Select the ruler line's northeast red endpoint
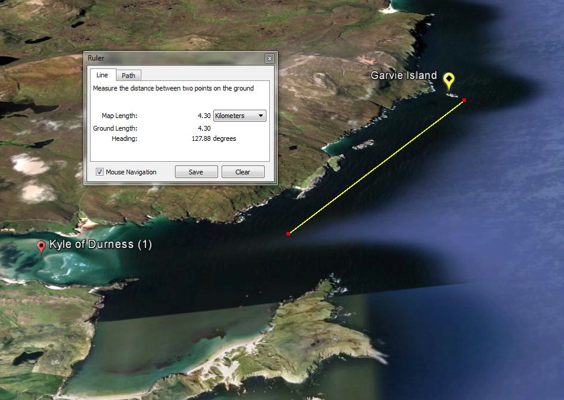The image size is (564, 400). (464, 100)
